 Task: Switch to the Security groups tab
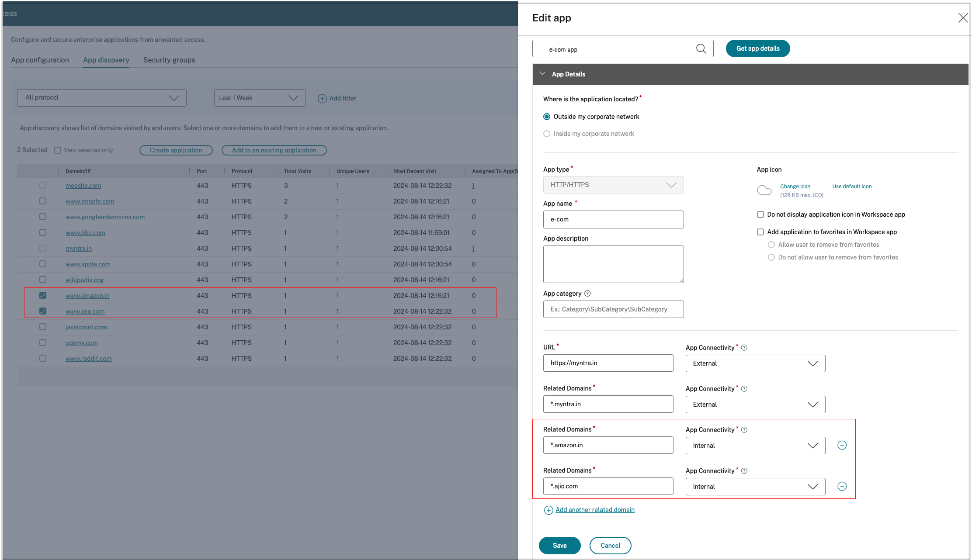(x=169, y=60)
